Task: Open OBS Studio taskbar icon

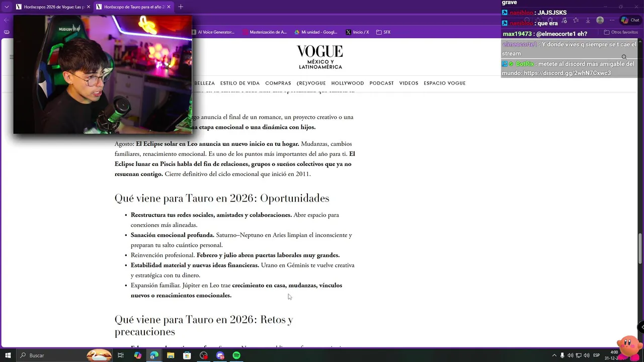Action: [204, 355]
